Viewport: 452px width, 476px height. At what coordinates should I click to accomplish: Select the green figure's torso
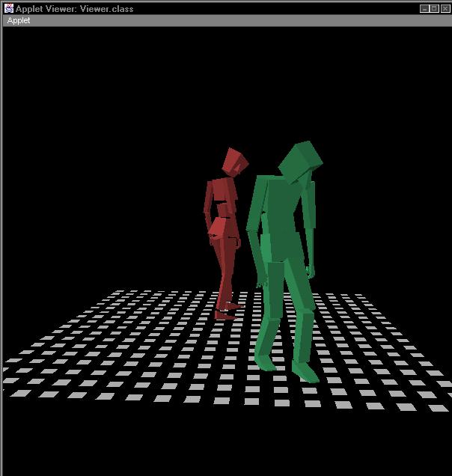280,217
